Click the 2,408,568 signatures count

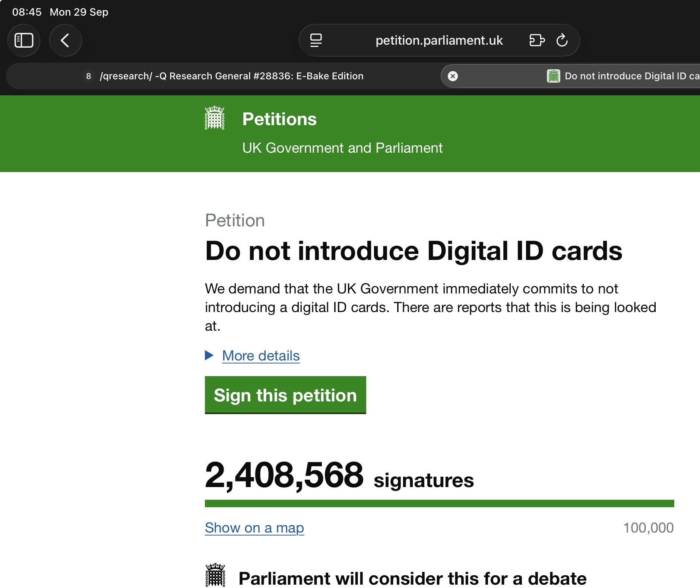pos(284,476)
